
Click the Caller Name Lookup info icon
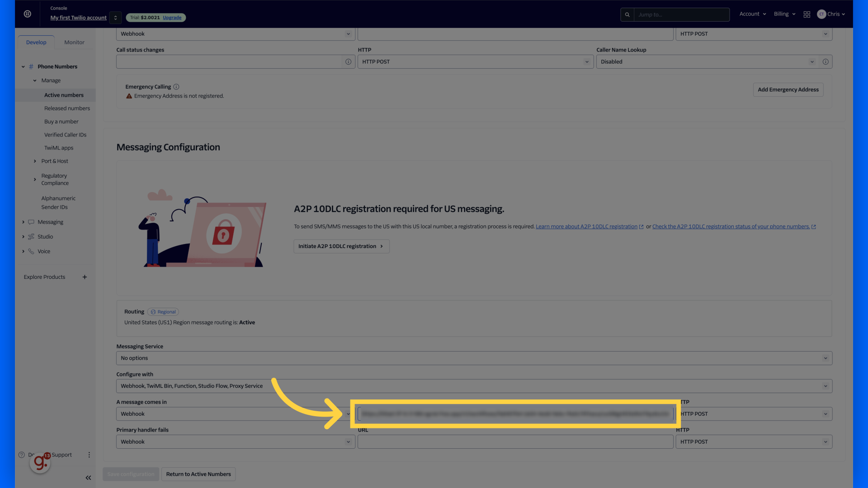tap(826, 62)
